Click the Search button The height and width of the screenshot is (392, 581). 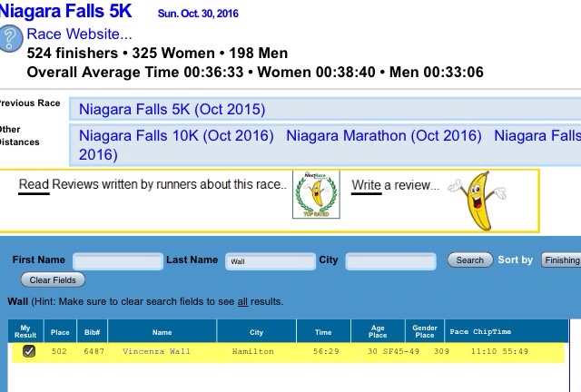[x=470, y=260]
